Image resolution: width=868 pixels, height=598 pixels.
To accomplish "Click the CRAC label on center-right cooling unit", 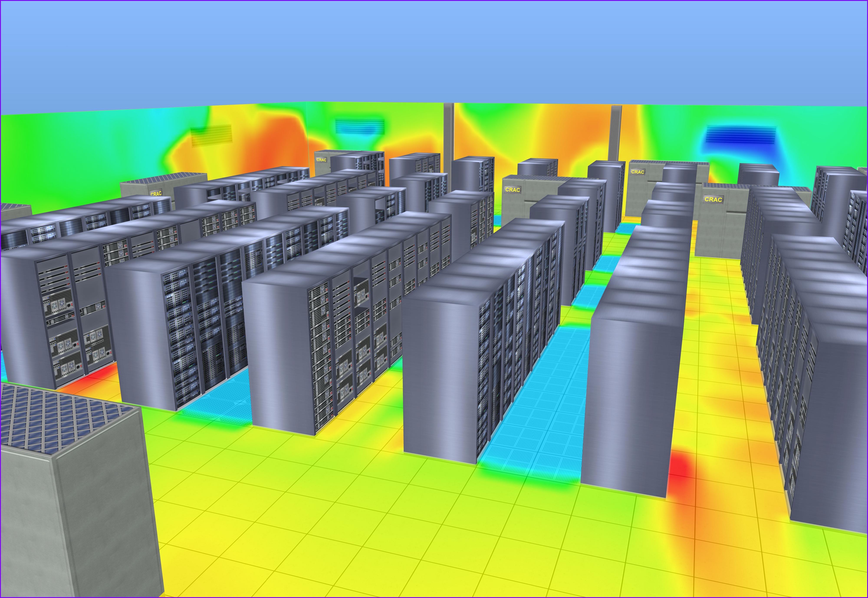I will point(512,190).
